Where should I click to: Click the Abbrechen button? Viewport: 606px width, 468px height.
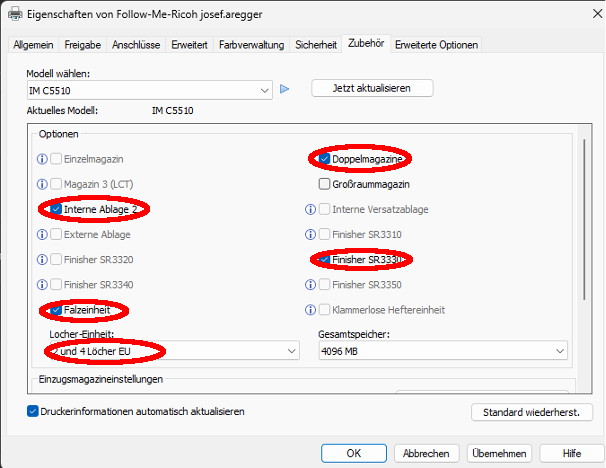click(426, 453)
